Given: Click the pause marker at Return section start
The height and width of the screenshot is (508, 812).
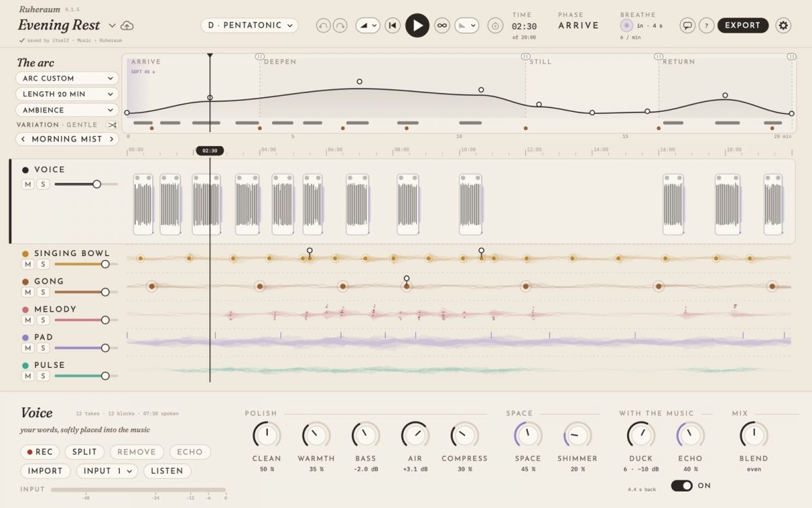Looking at the screenshot, I should tap(658, 56).
